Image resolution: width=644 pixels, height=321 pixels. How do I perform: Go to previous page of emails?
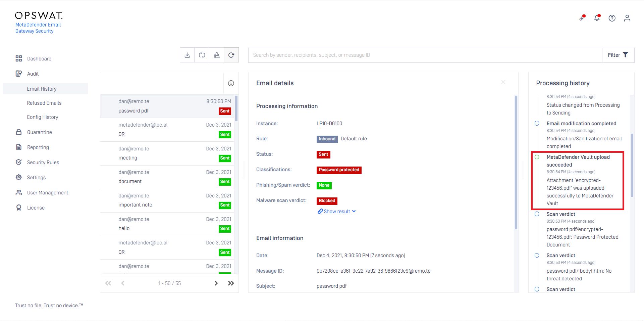123,283
